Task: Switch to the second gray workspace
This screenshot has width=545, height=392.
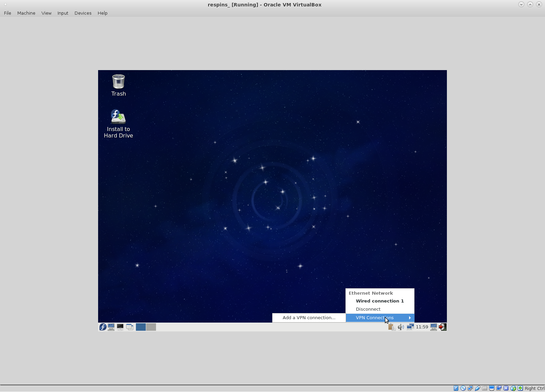Action: (151, 327)
